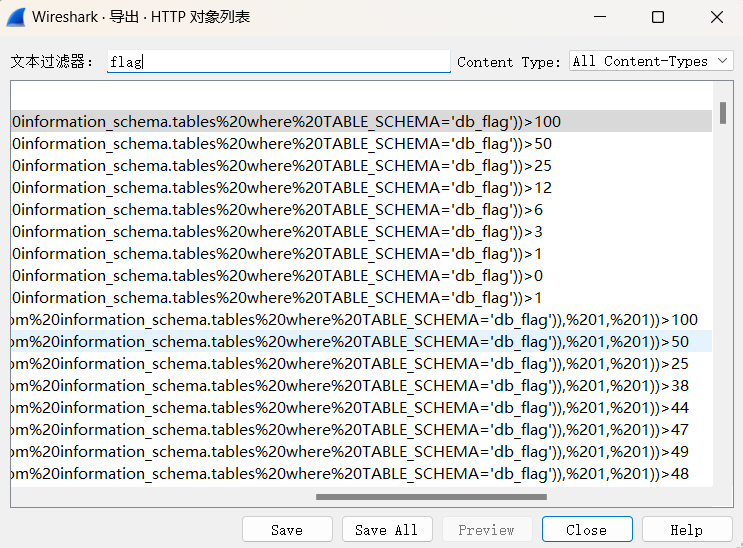The width and height of the screenshot is (743, 548).
Task: Minimize the Wireshark export dialog window
Action: tap(600, 17)
